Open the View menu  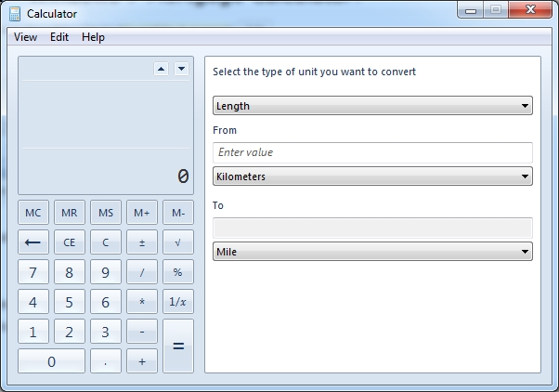[26, 37]
